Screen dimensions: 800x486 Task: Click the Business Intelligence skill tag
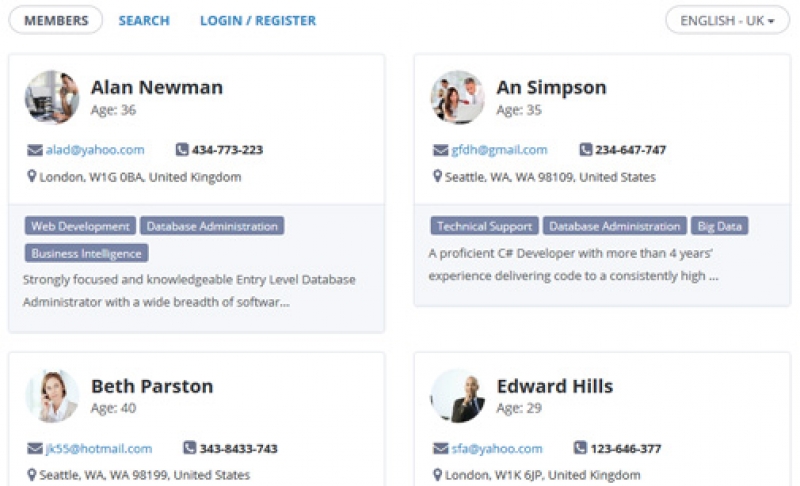[x=86, y=253]
